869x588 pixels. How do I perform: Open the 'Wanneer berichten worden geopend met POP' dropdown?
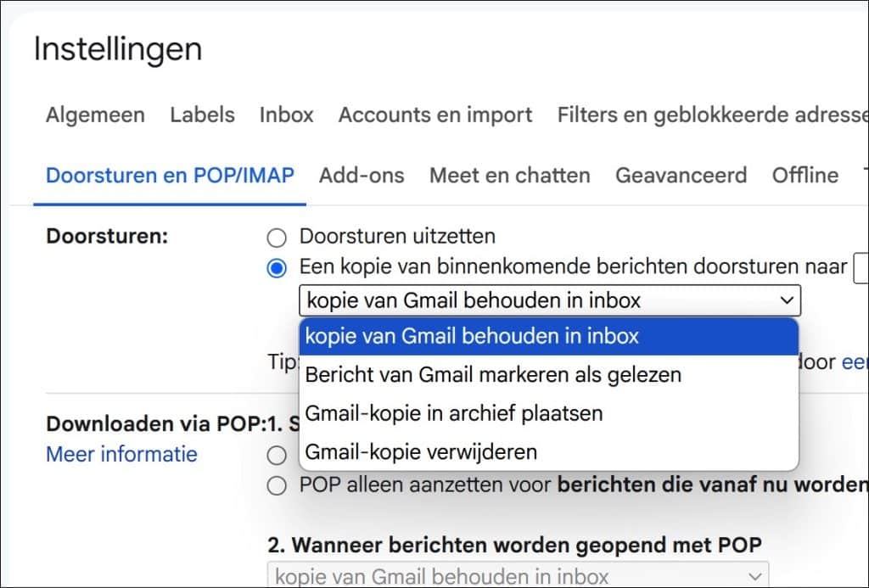519,576
